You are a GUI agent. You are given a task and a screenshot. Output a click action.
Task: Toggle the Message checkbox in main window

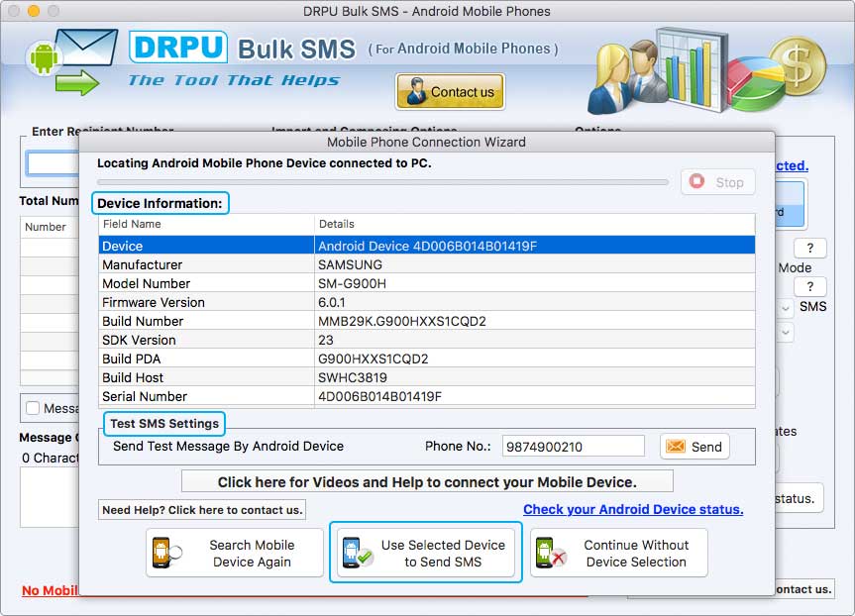click(33, 408)
